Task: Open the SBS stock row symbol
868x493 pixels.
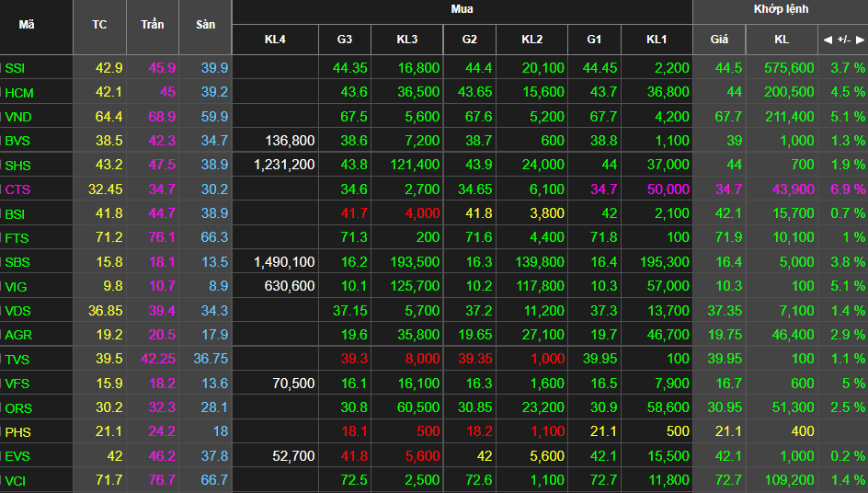Action: coord(17,262)
